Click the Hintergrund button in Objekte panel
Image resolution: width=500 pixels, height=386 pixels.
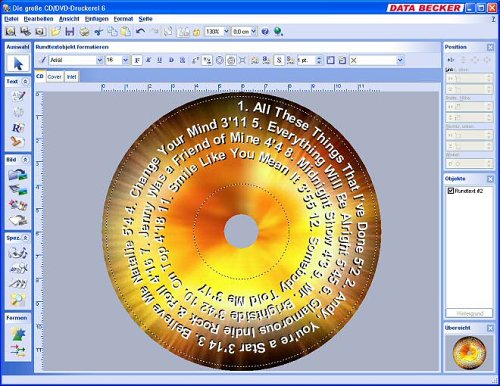(x=469, y=314)
